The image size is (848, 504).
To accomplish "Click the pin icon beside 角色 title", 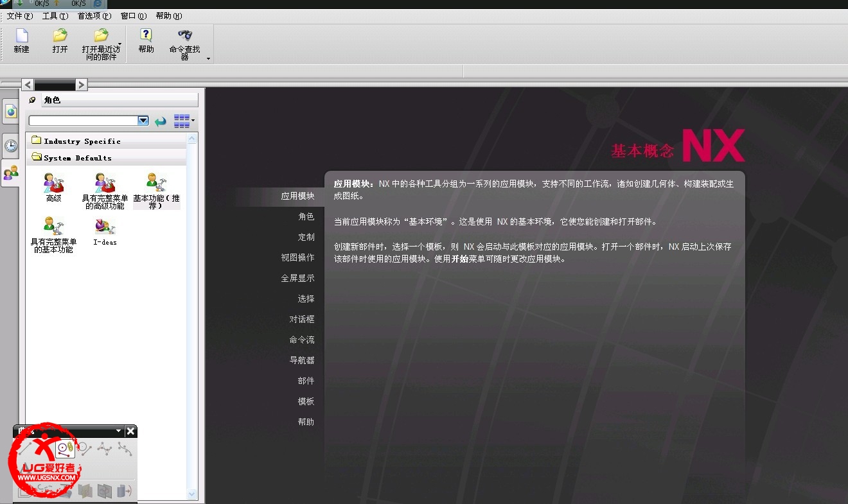I will coord(33,100).
